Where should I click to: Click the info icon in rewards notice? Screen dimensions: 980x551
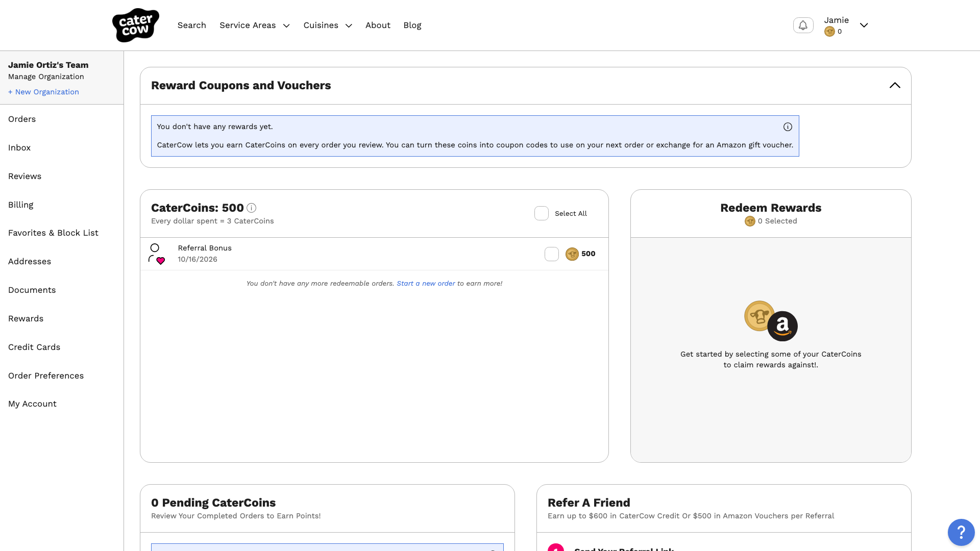pyautogui.click(x=788, y=127)
